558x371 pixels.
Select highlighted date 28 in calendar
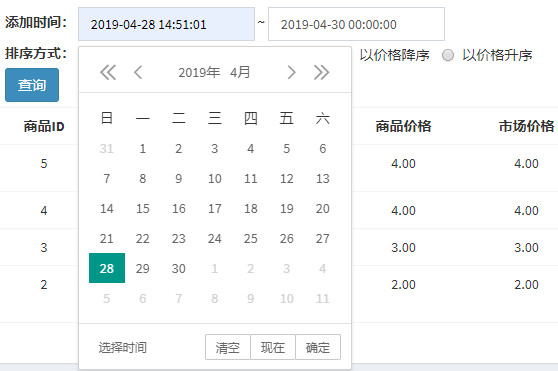pyautogui.click(x=107, y=268)
